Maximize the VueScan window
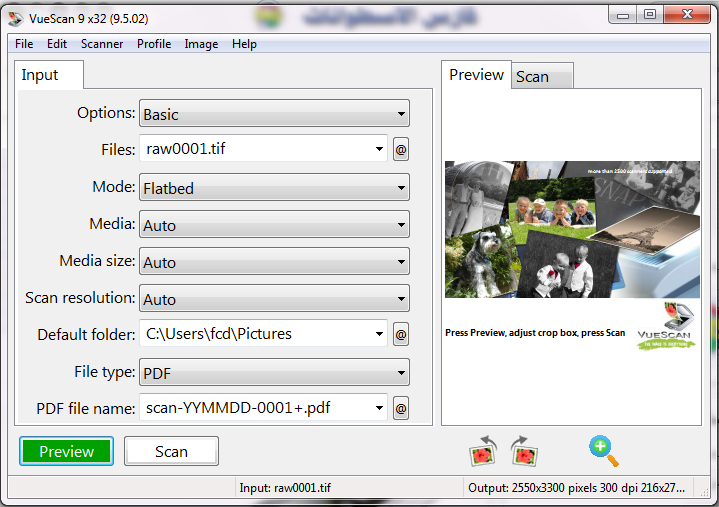This screenshot has height=507, width=719. [x=650, y=15]
